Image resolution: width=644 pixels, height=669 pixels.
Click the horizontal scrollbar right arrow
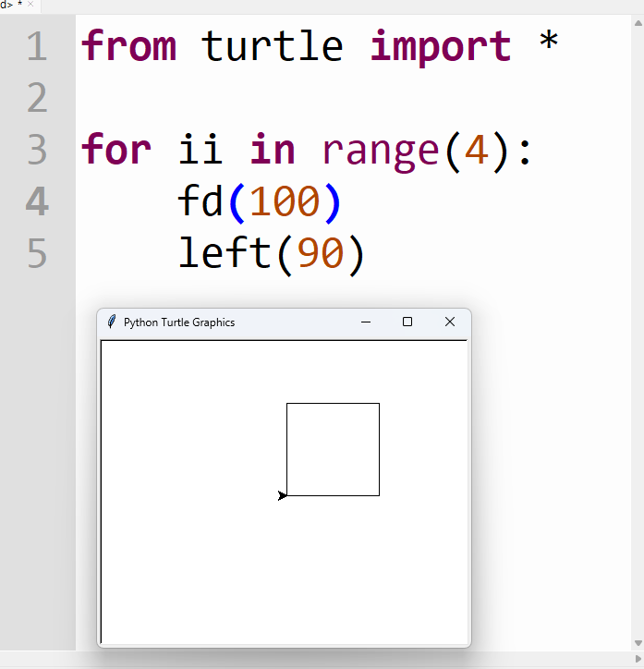click(x=638, y=660)
